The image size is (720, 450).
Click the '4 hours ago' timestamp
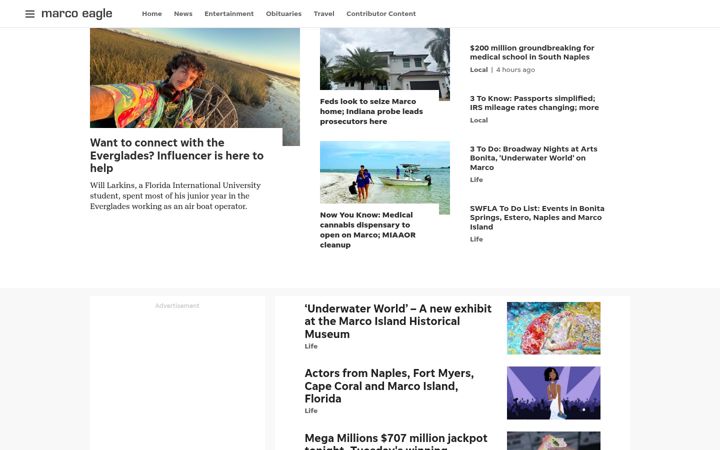(x=515, y=70)
